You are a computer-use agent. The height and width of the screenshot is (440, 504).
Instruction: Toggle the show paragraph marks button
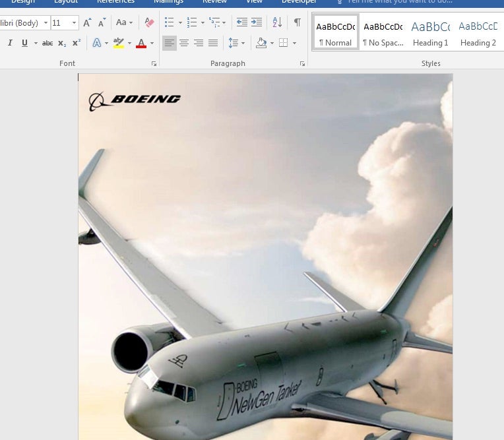pos(298,22)
